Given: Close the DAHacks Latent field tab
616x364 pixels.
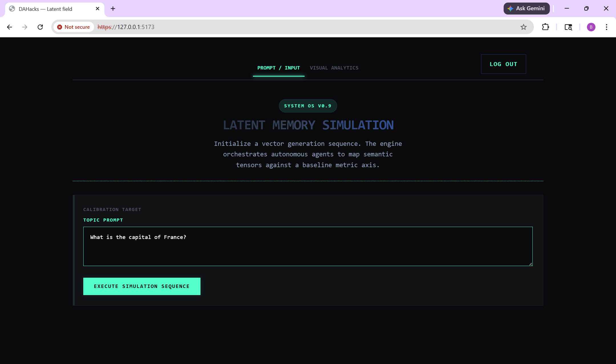Looking at the screenshot, I should coord(98,9).
